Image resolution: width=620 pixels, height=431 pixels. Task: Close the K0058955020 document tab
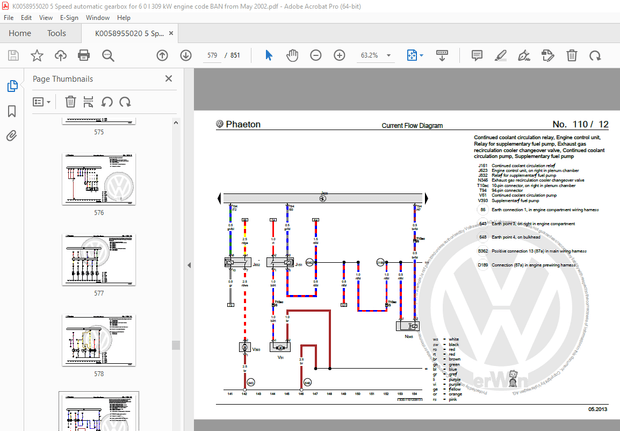click(x=171, y=33)
